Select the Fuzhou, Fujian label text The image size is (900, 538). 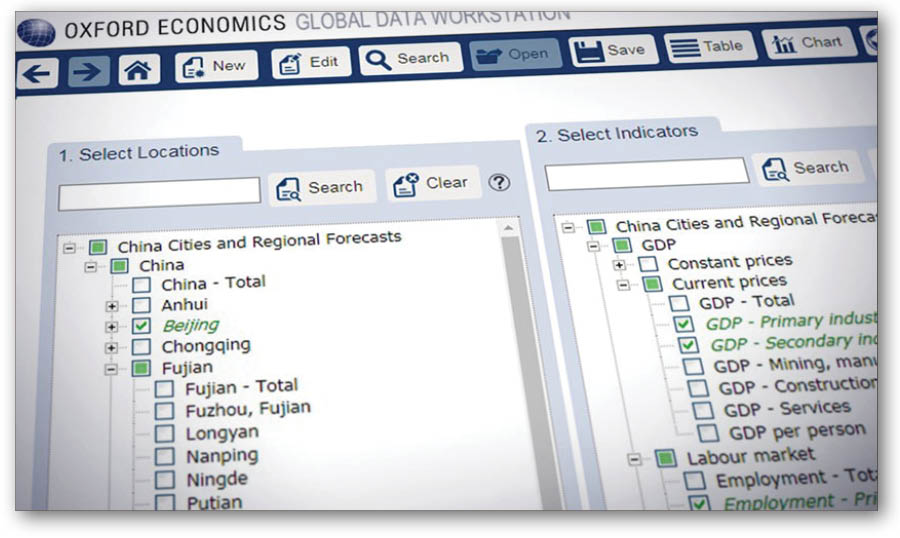pos(248,409)
